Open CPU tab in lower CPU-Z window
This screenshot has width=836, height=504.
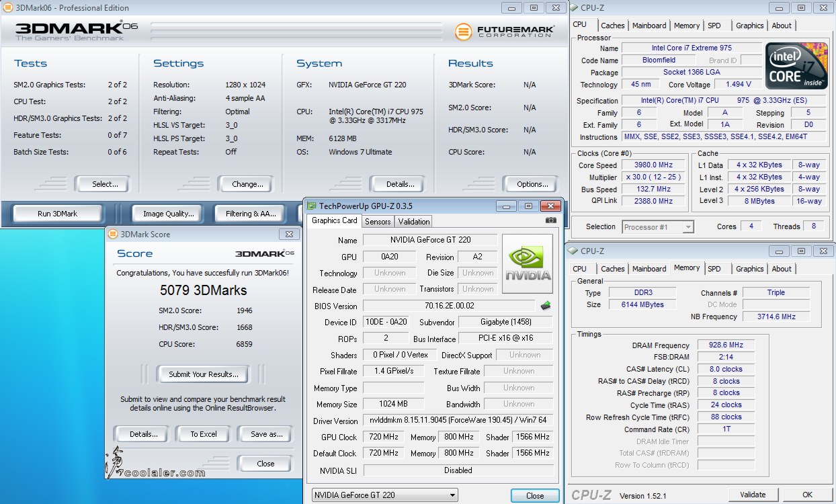[580, 269]
